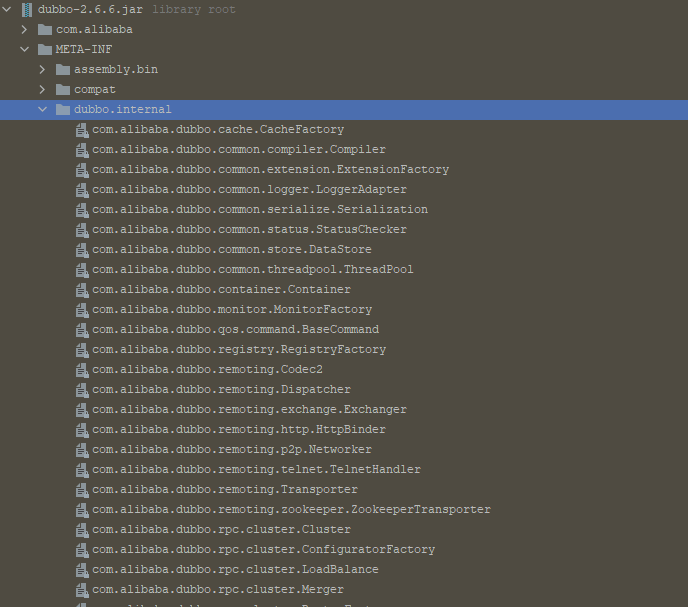Select the dubbo-2.6.6.jar library root node
The width and height of the screenshot is (688, 607).
coord(90,9)
